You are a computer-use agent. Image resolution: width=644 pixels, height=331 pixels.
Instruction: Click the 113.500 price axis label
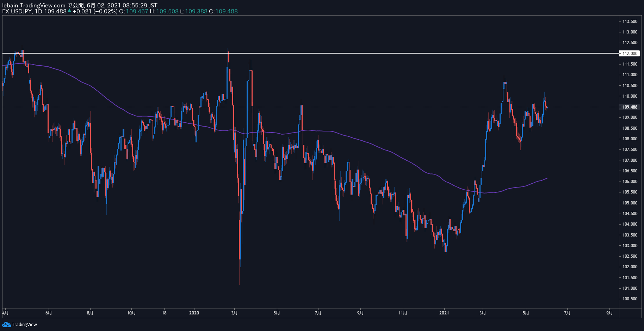630,22
